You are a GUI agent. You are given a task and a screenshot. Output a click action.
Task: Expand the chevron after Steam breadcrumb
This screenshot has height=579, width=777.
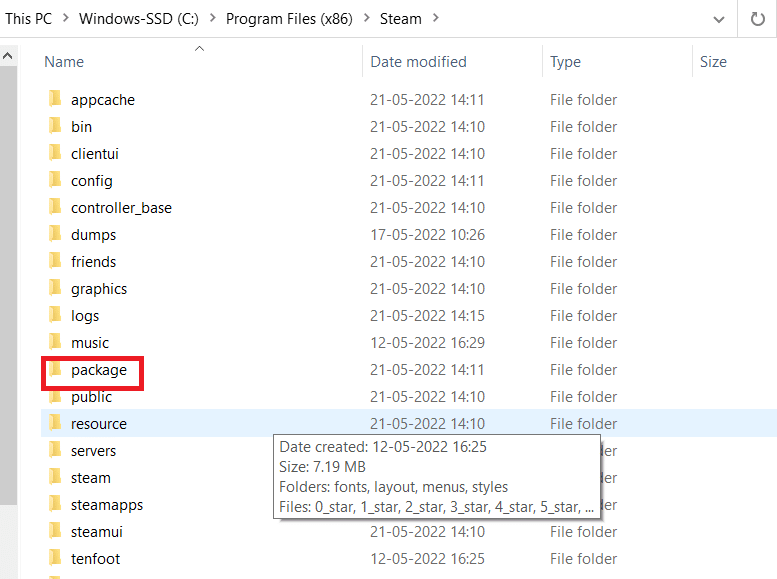click(436, 18)
